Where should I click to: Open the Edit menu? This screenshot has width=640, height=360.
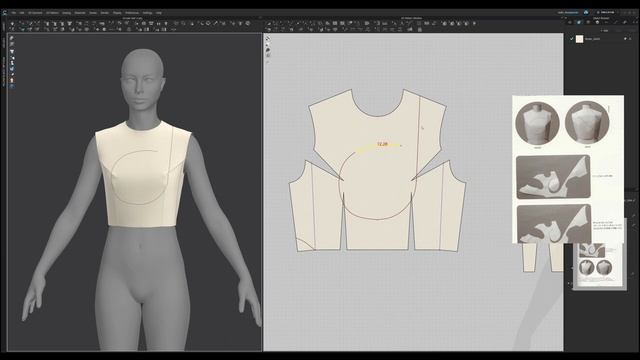22,13
